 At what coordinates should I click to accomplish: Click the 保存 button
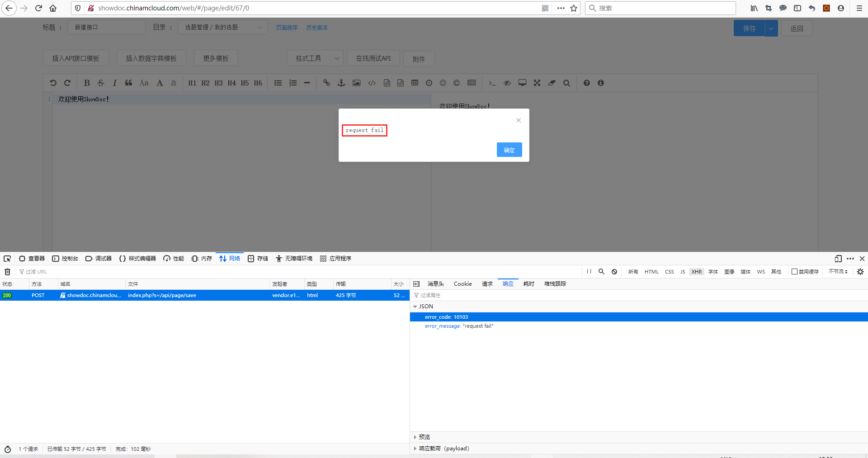tap(750, 28)
